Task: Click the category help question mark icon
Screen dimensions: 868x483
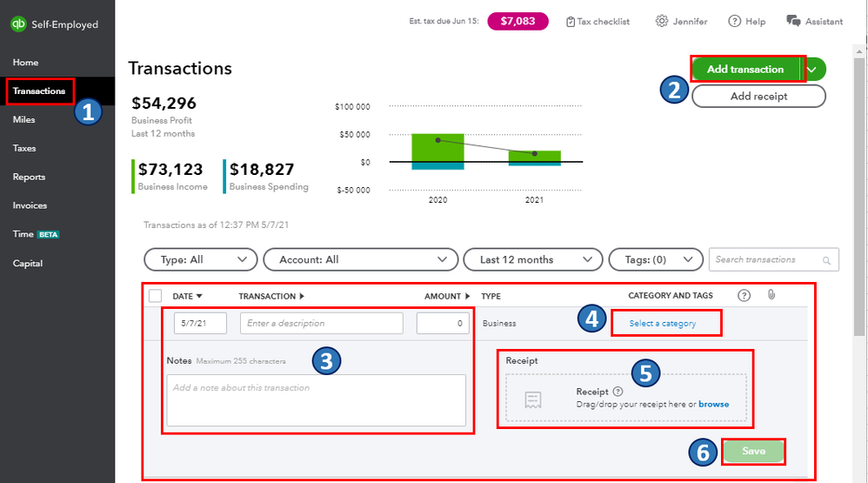Action: pyautogui.click(x=744, y=295)
